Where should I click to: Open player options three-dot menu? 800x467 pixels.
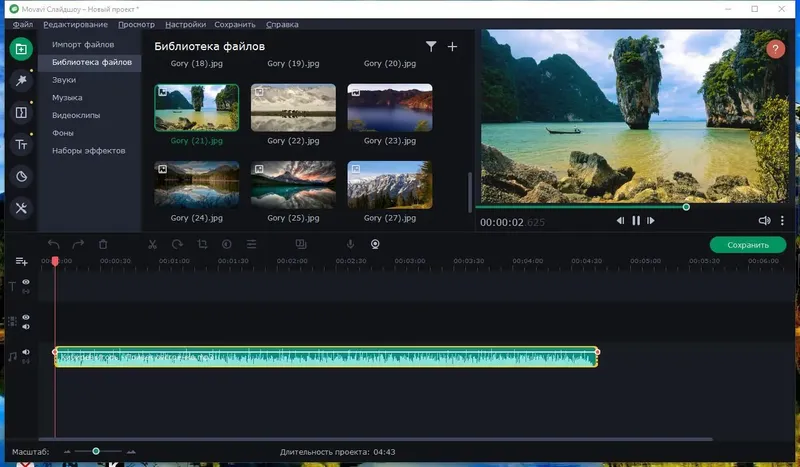click(x=782, y=220)
